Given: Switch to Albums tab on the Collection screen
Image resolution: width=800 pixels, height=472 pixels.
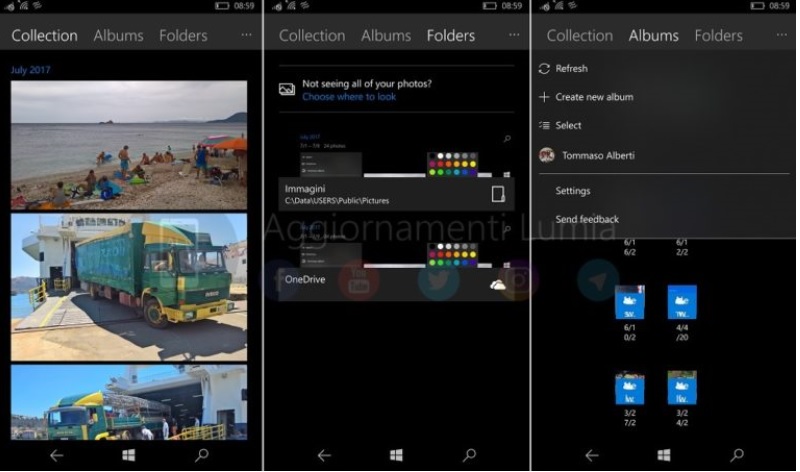Looking at the screenshot, I should pos(118,36).
